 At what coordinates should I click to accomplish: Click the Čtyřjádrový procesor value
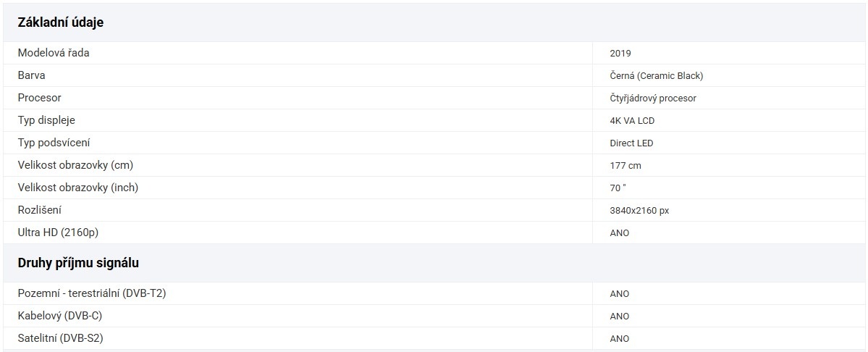point(653,98)
